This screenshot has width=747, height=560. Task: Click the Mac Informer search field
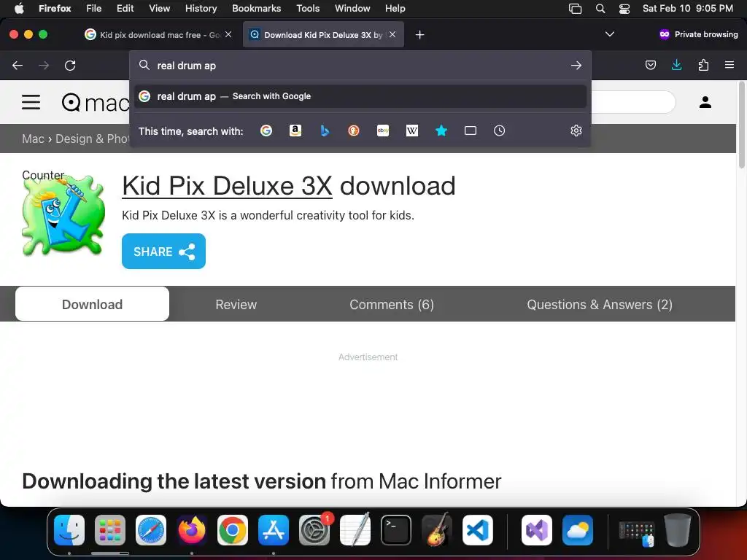pos(632,102)
